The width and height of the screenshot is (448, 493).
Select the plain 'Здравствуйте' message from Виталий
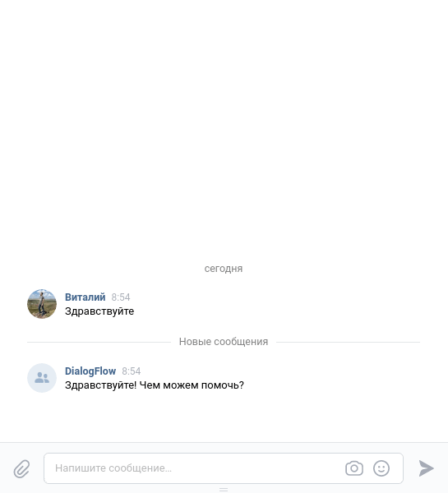[x=99, y=311]
